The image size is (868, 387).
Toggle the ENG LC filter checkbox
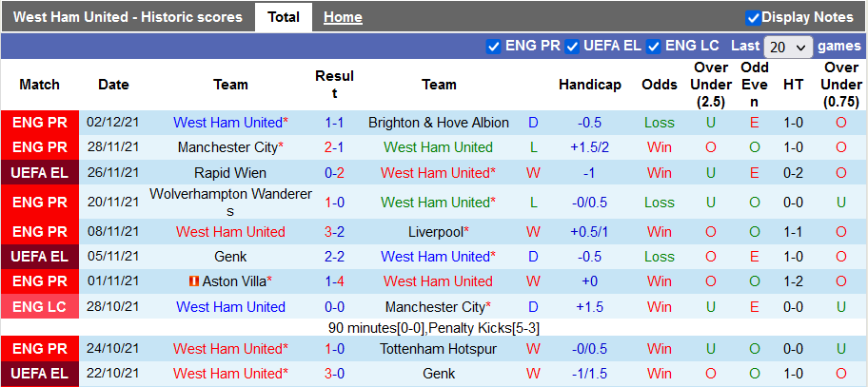654,46
